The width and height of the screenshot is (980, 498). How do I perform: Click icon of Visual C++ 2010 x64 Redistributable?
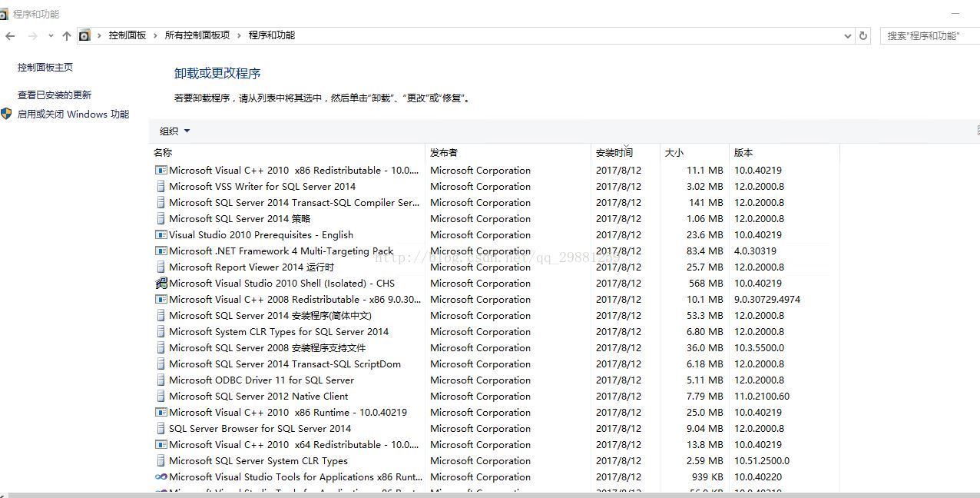[161, 445]
